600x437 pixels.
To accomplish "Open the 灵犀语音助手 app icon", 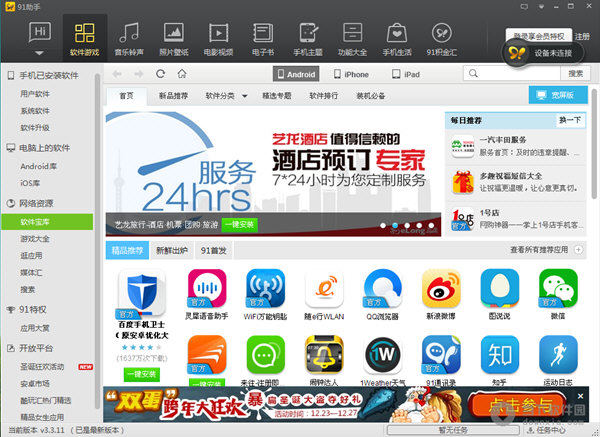I will tap(207, 288).
